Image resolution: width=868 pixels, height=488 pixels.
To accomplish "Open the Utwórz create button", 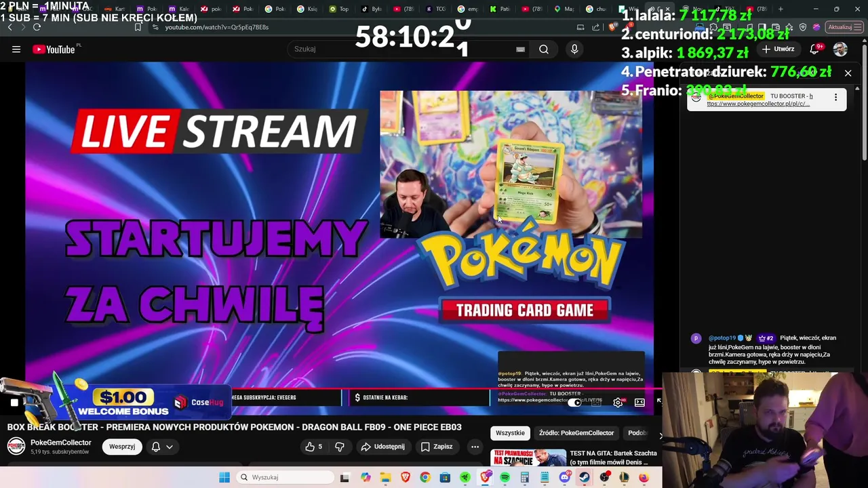I will pos(778,49).
